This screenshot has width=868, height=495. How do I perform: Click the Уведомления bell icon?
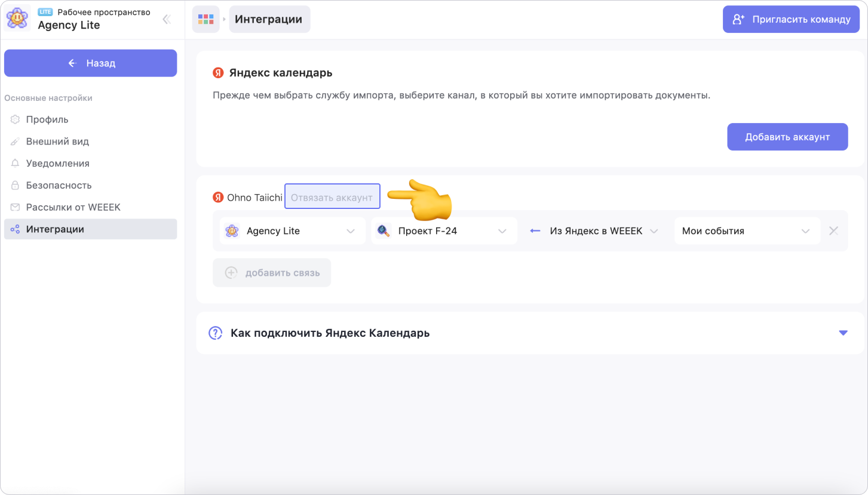pyautogui.click(x=15, y=163)
